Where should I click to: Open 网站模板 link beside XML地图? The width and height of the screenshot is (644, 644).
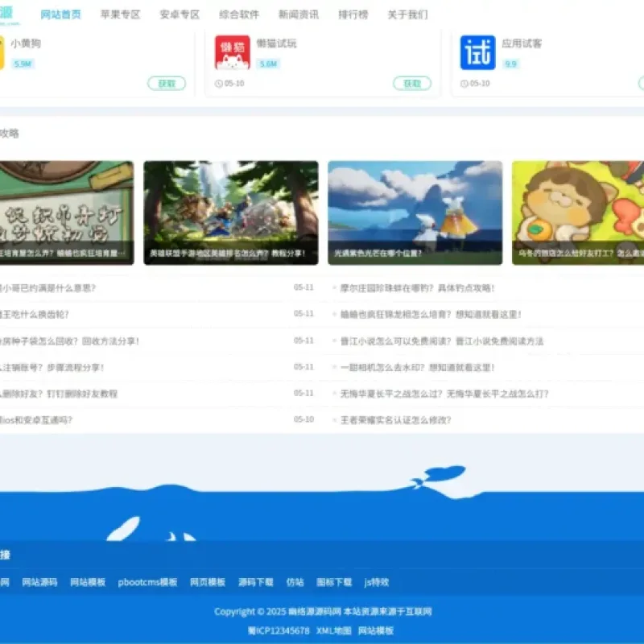(376, 630)
